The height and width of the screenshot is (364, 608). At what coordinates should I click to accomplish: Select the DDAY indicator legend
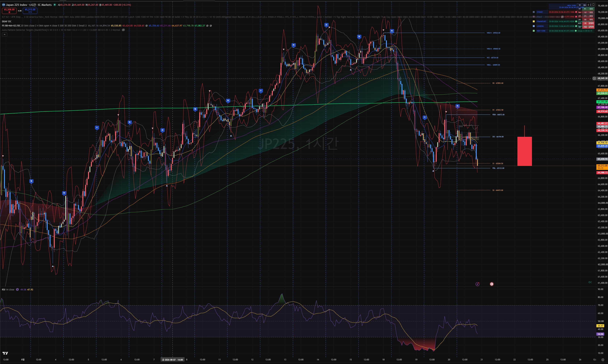[x=5, y=21]
